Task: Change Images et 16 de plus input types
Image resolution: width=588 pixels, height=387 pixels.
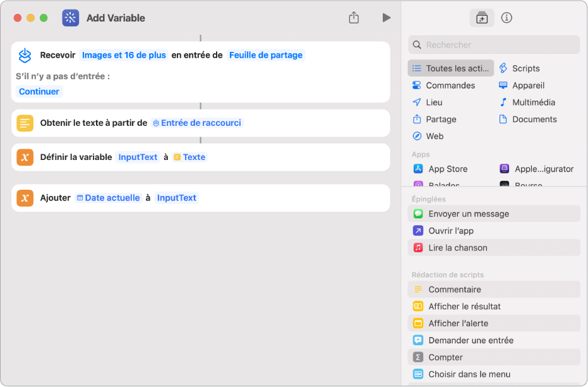Action: click(x=124, y=55)
